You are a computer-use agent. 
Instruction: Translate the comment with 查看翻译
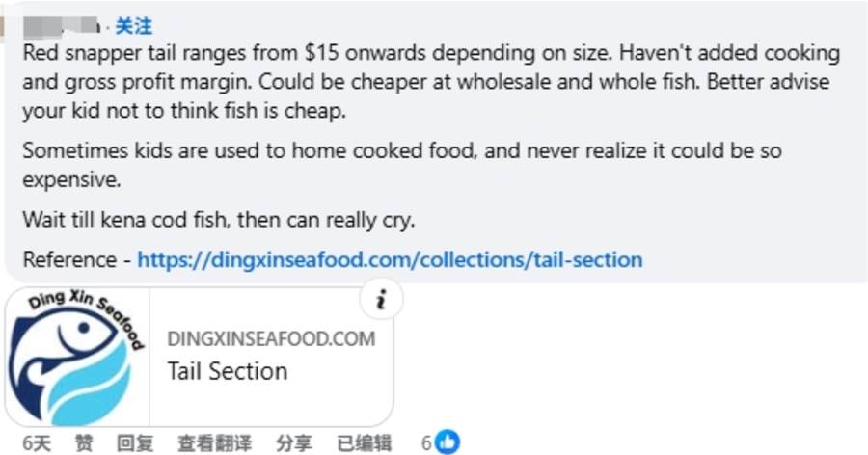tap(214, 442)
